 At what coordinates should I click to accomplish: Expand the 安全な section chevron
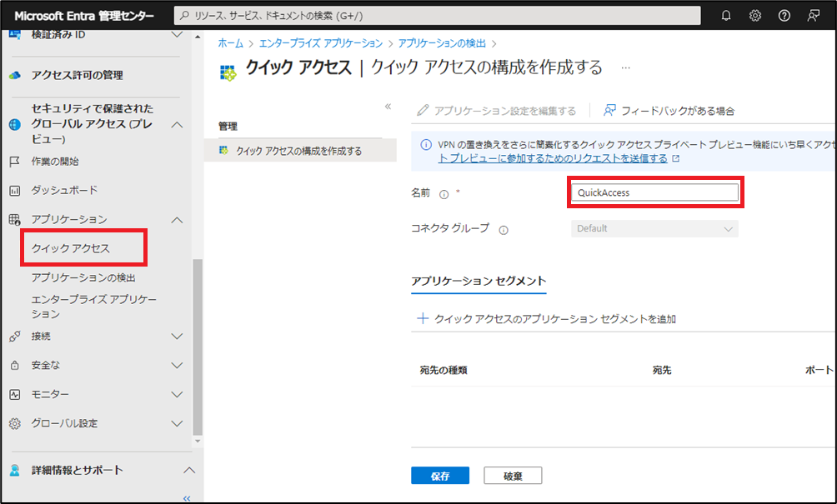[x=177, y=366]
